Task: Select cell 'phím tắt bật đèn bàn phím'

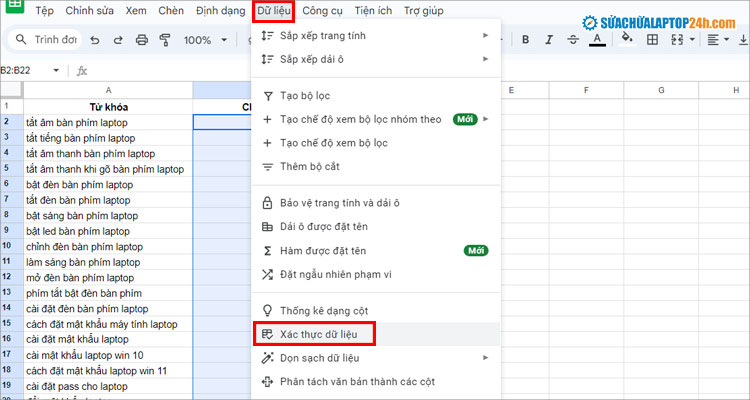Action: click(x=108, y=293)
